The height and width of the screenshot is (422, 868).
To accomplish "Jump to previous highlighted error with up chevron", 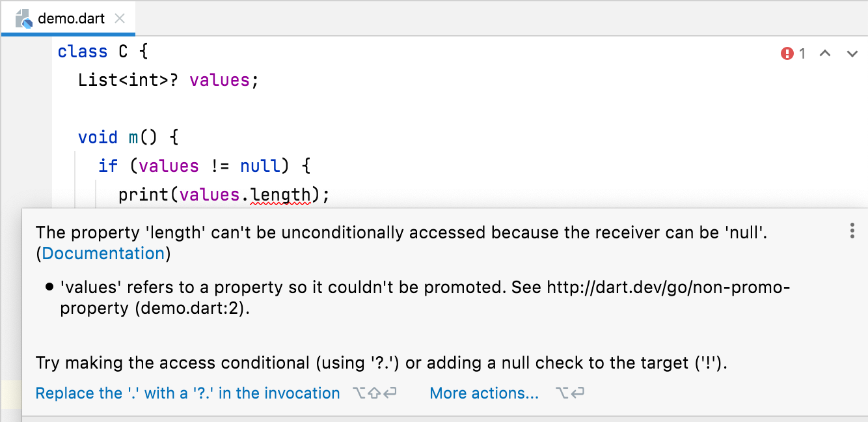I will (x=825, y=53).
